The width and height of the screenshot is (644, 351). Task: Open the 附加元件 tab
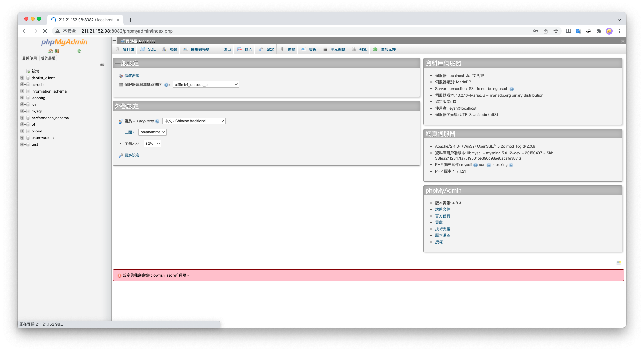pyautogui.click(x=384, y=49)
